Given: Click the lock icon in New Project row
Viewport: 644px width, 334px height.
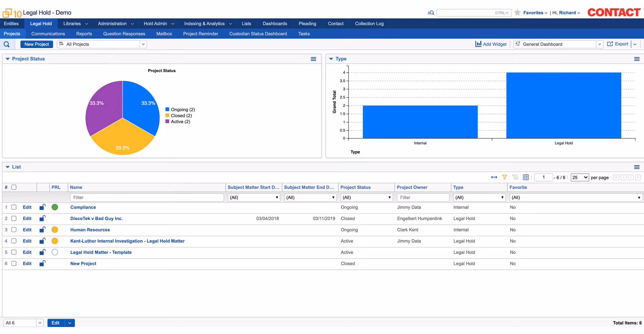Looking at the screenshot, I should pos(42,264).
